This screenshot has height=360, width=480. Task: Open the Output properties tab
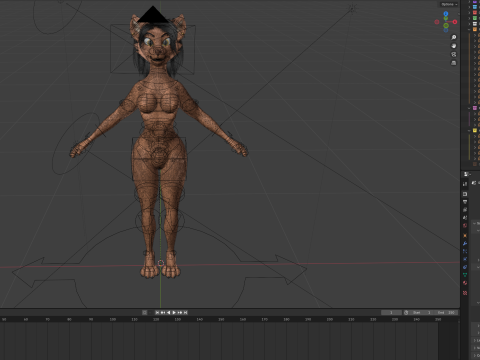coord(465,202)
